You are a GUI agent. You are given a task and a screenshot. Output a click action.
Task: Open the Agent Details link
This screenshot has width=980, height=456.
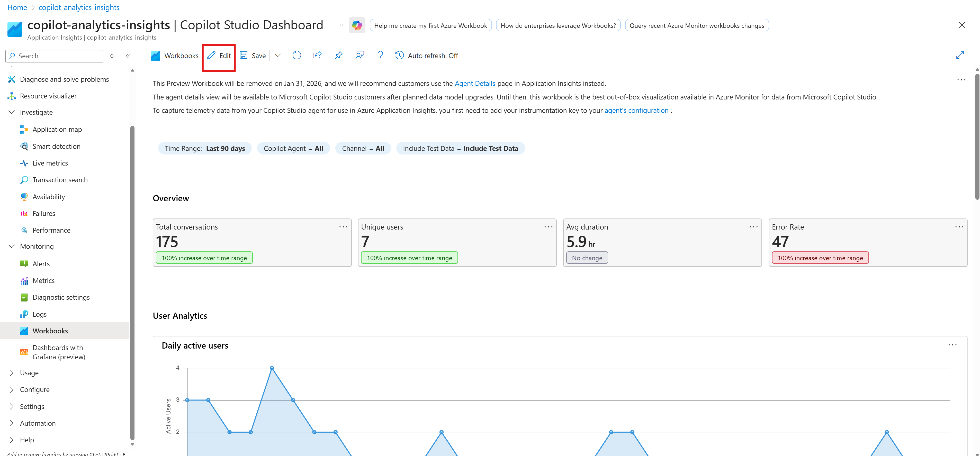(475, 83)
